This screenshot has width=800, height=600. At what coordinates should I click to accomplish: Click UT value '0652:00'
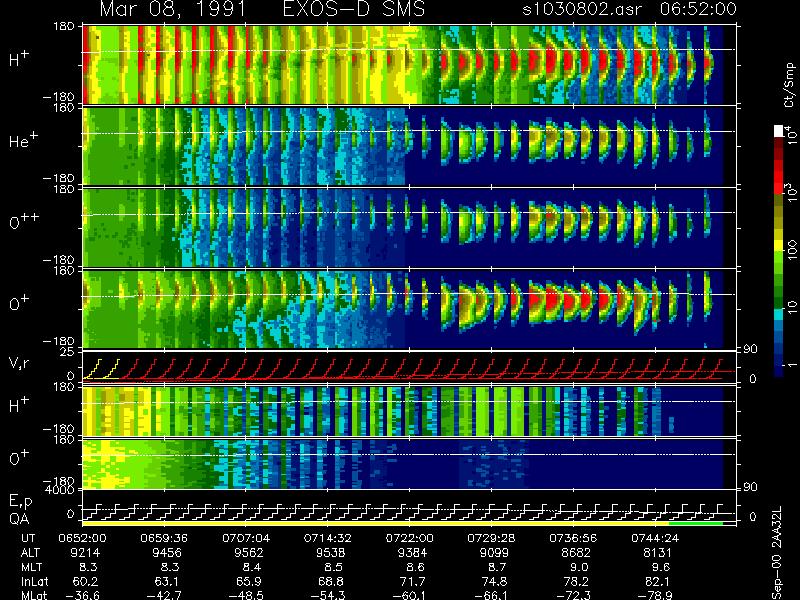[x=82, y=538]
